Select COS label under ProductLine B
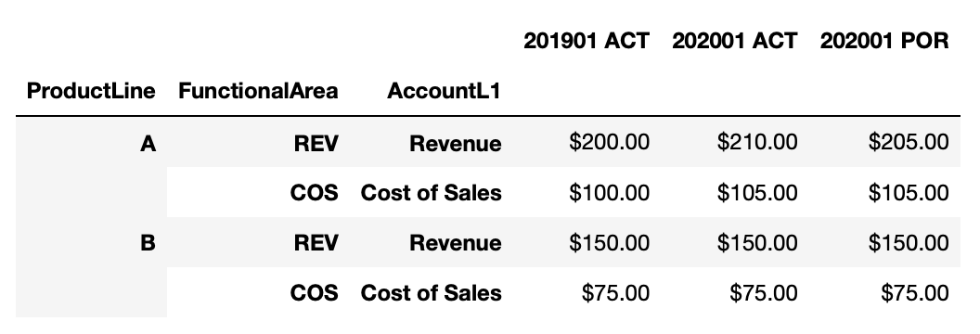This screenshot has height=334, width=980. point(315,293)
